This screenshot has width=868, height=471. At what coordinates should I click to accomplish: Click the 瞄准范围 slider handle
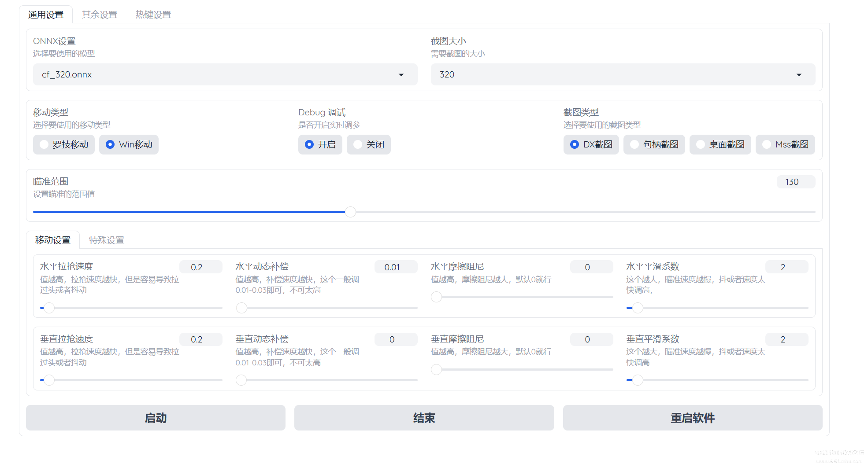pos(350,212)
